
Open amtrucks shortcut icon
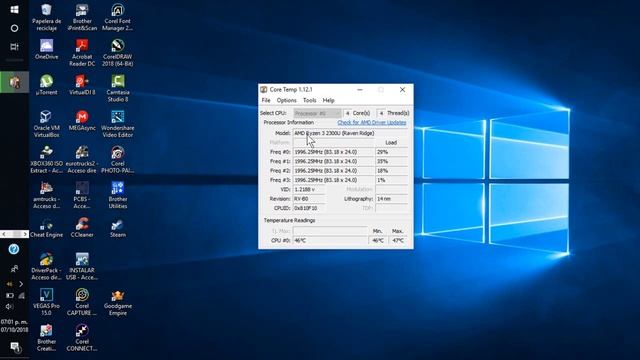[47, 195]
